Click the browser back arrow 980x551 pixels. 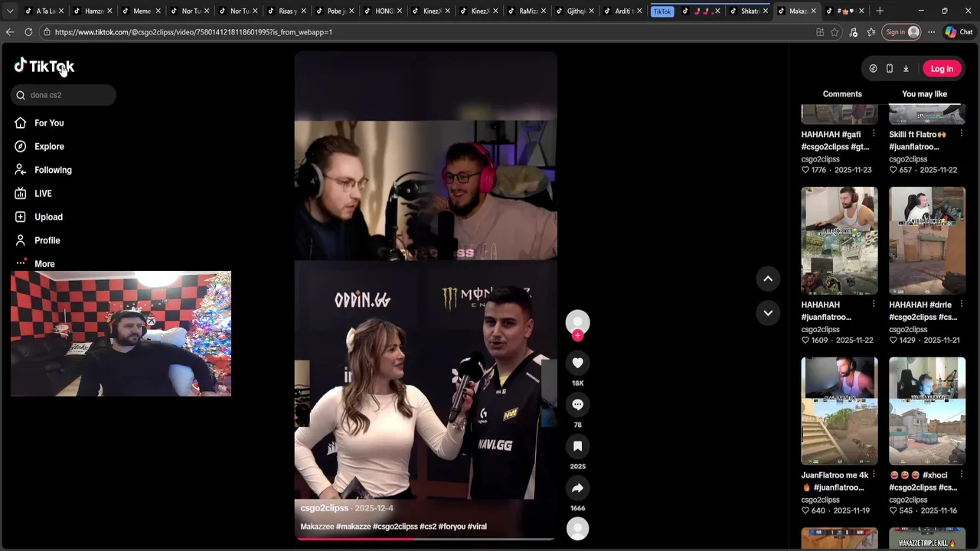point(10,32)
